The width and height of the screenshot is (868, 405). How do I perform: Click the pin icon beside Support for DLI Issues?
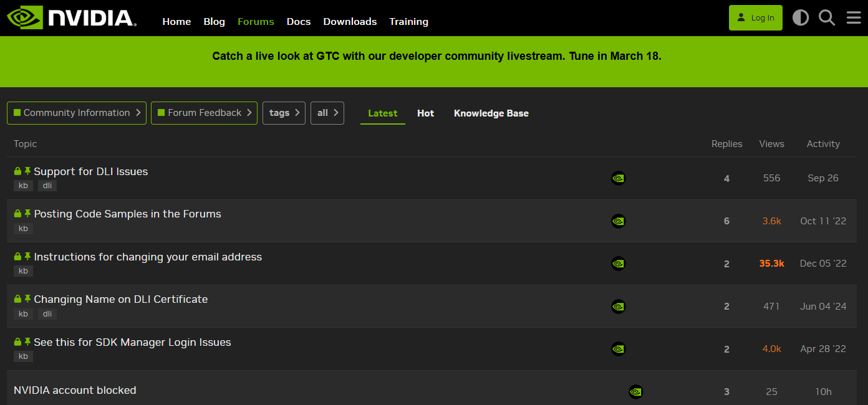coord(27,171)
